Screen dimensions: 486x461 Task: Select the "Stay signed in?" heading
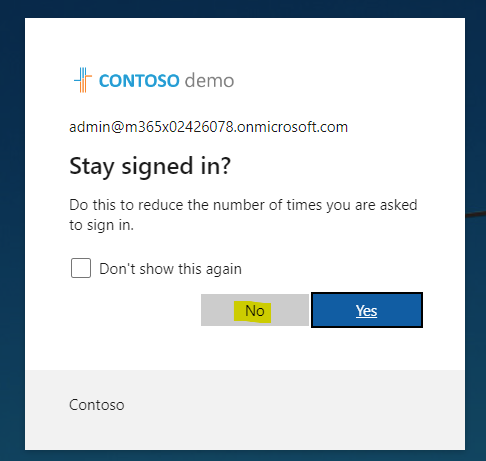tap(150, 166)
